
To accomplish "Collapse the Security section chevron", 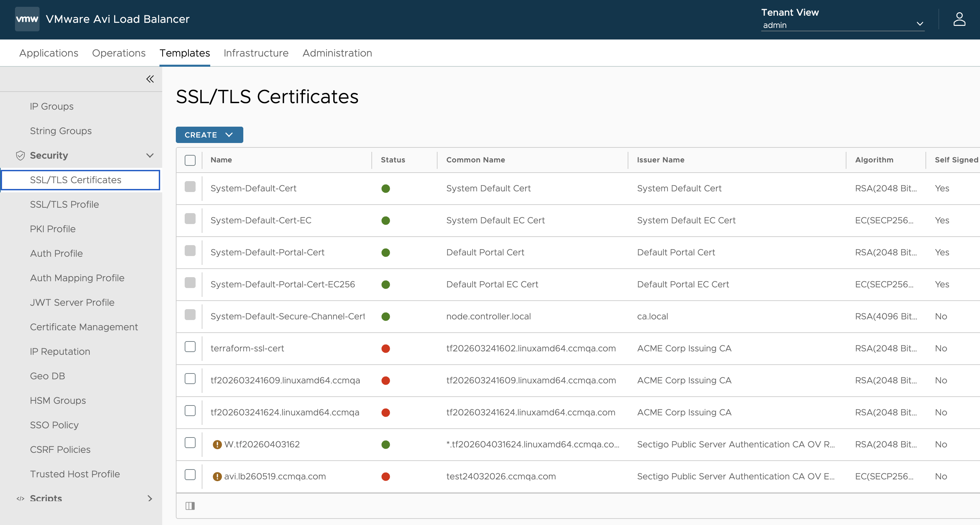I will pos(150,156).
